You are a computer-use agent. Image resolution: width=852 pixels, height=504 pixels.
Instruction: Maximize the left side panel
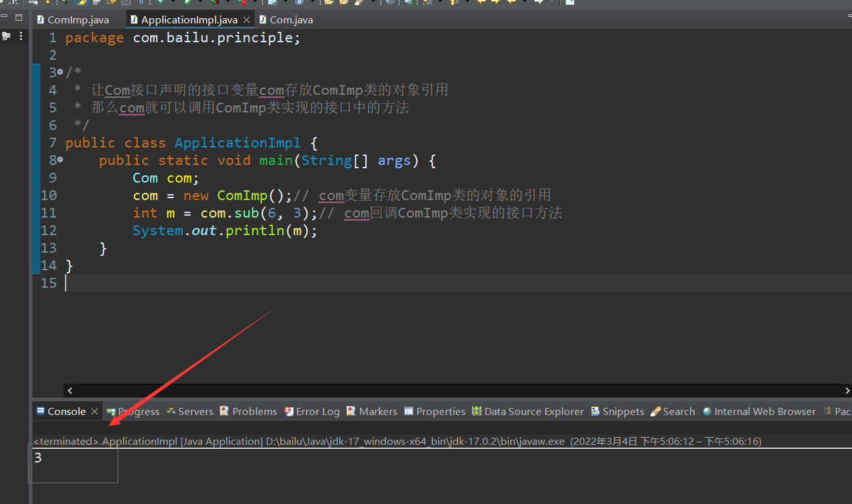click(x=19, y=18)
